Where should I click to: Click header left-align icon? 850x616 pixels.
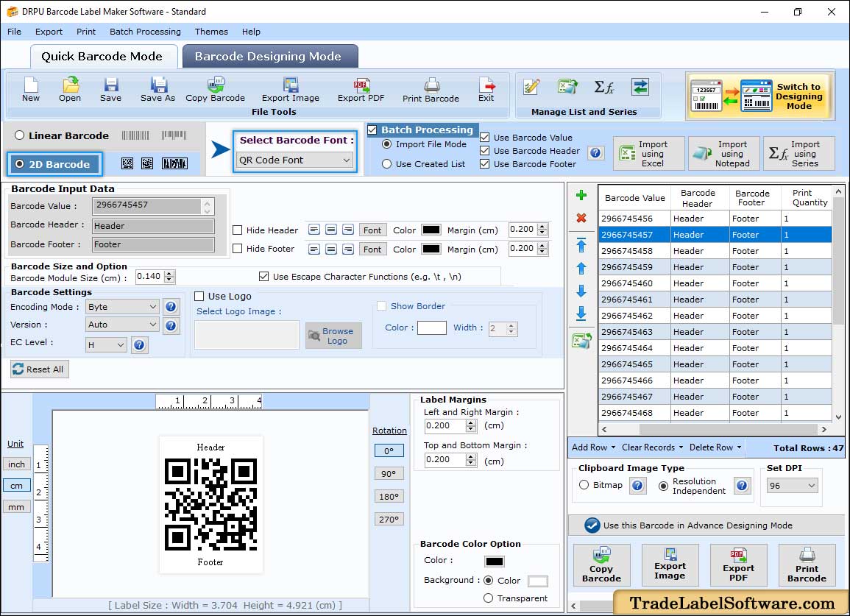[x=314, y=230]
